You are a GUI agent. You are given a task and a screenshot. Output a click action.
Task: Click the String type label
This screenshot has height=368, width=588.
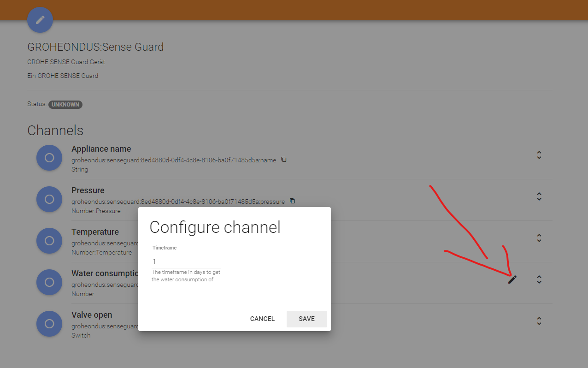(80, 169)
